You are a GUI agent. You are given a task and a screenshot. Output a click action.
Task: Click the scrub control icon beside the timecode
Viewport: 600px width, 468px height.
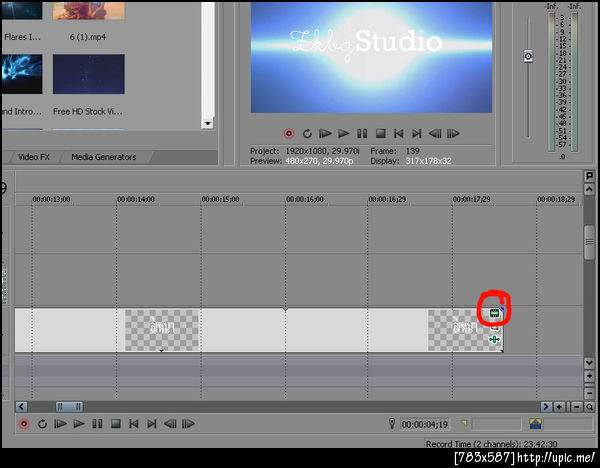392,423
